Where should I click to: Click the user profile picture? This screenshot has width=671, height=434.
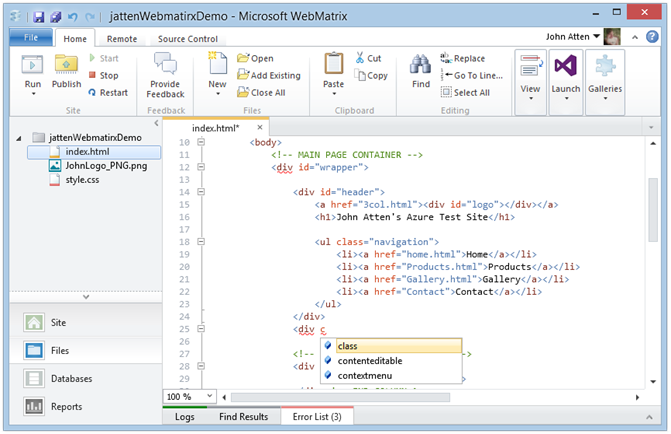(612, 37)
